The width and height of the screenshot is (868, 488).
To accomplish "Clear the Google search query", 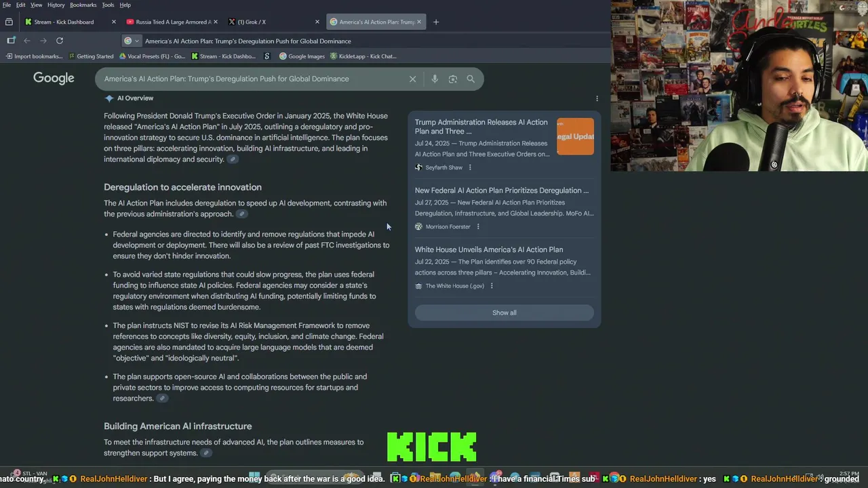I will (x=412, y=79).
